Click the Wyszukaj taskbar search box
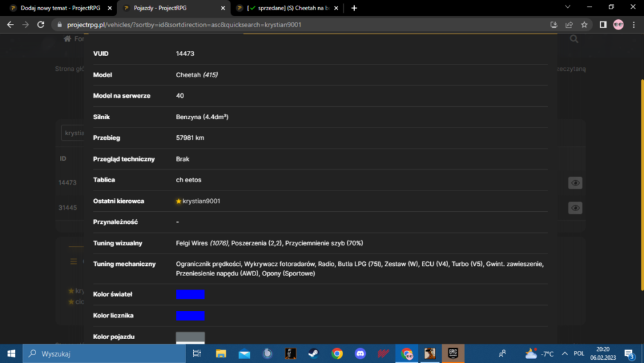644x363 pixels. 104,353
